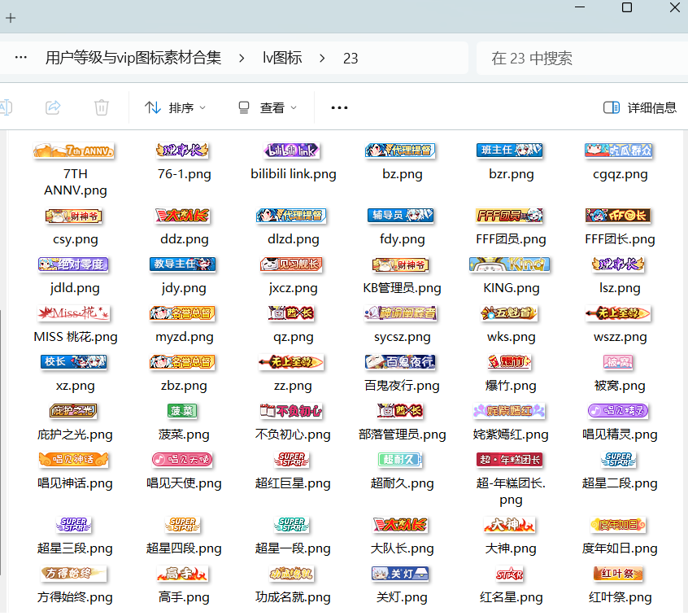Viewport: 688px width, 616px height.
Task: Expand the chevron after lv图标 in breadcrumb
Action: point(323,58)
